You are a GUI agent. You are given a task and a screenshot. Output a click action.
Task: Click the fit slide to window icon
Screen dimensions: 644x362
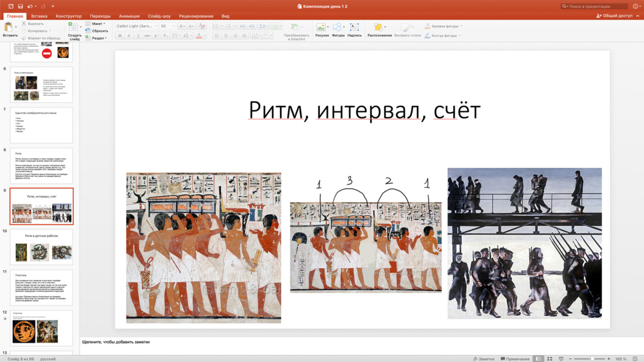point(635,359)
